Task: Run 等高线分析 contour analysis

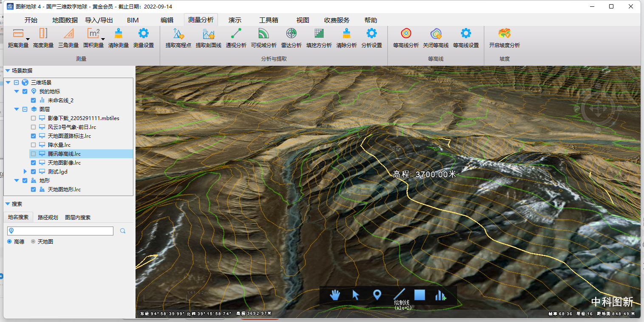Action: 406,38
